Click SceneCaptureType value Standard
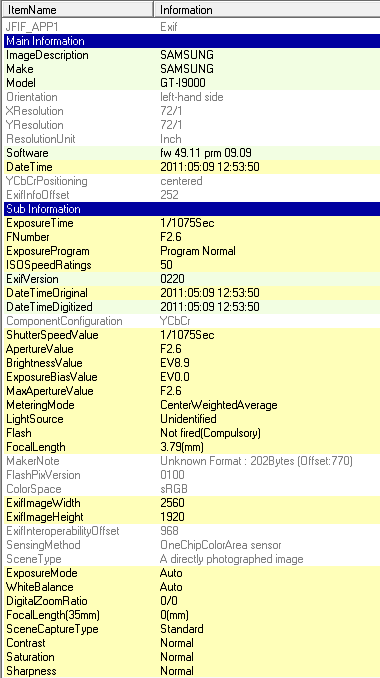Image resolution: width=380 pixels, height=678 pixels. click(x=182, y=629)
